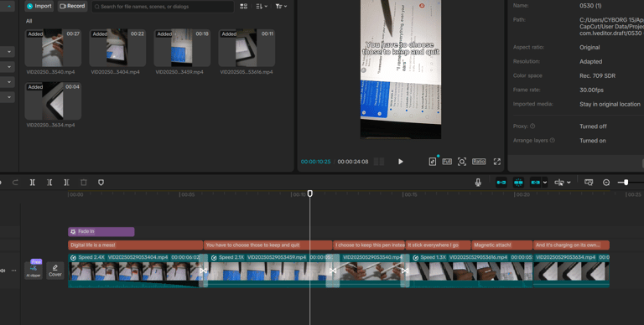This screenshot has height=325, width=644.
Task: Select clip thumbnail VID20250...3540.mp4
Action: click(x=53, y=48)
